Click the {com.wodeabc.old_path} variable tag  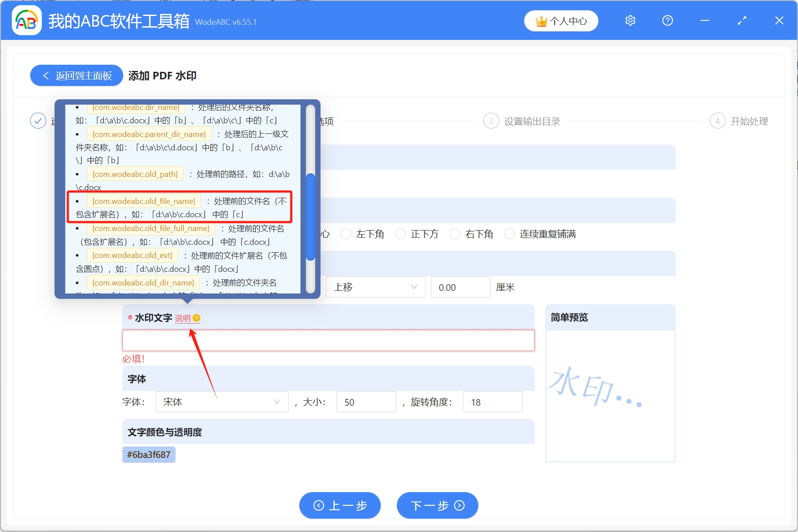tap(135, 174)
